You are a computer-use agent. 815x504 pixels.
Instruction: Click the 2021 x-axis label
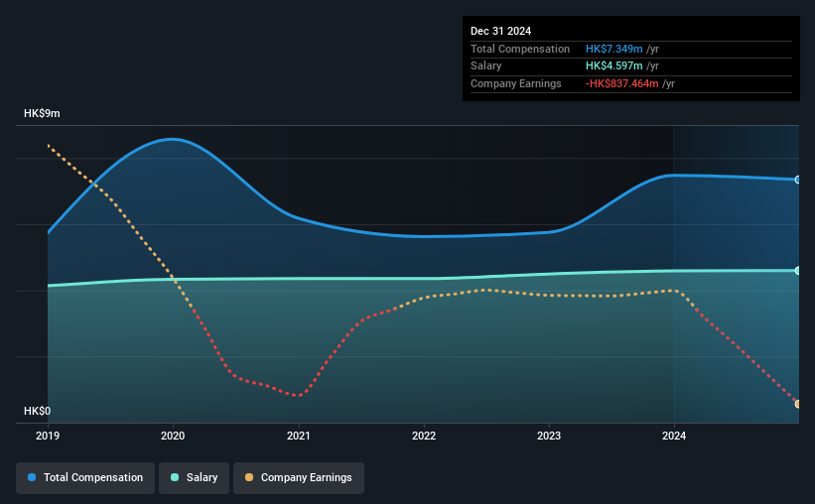[299, 436]
